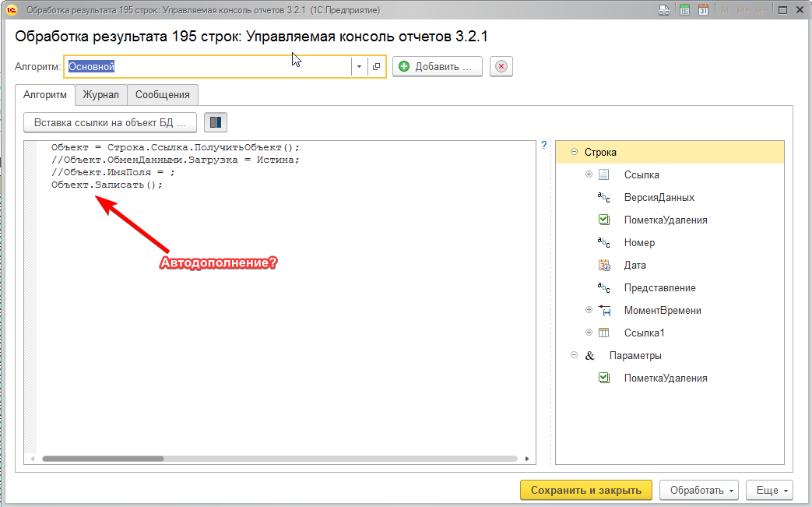
Task: Expand the МоментВремени tree node
Action: tap(589, 310)
